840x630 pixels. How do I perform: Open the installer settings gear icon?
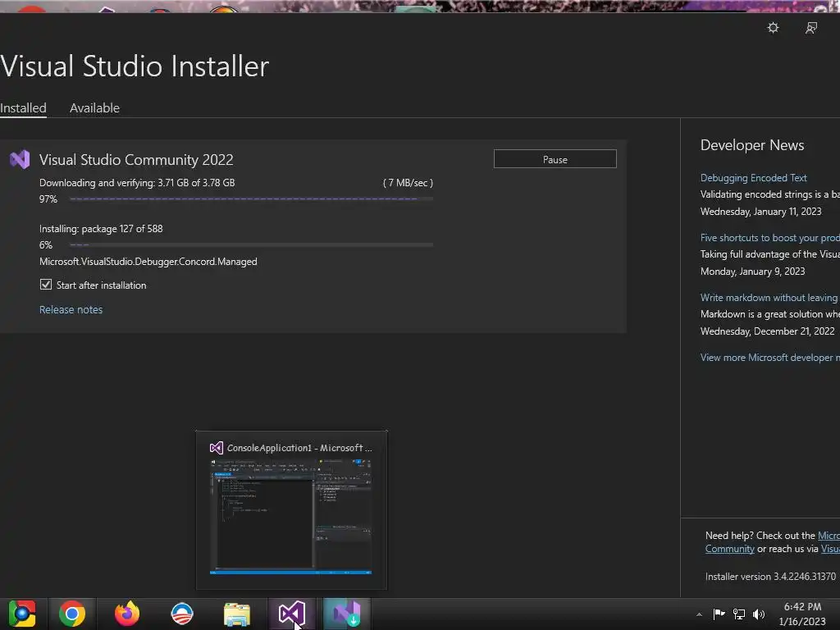pyautogui.click(x=773, y=28)
